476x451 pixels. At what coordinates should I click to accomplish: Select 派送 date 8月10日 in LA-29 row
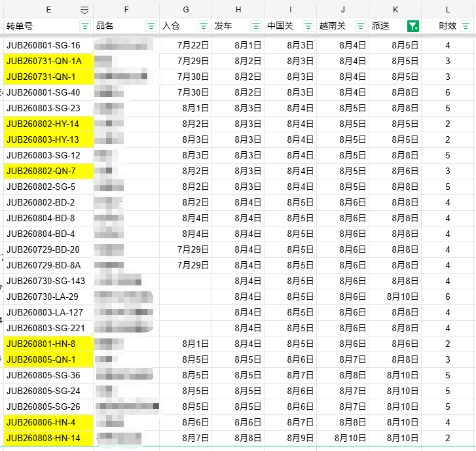tap(395, 297)
